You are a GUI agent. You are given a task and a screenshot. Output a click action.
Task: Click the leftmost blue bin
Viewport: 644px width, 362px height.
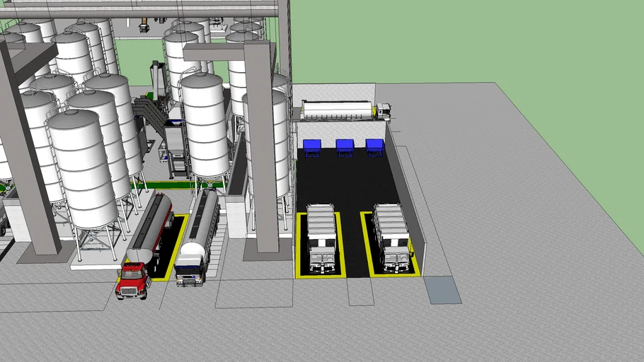(x=312, y=146)
